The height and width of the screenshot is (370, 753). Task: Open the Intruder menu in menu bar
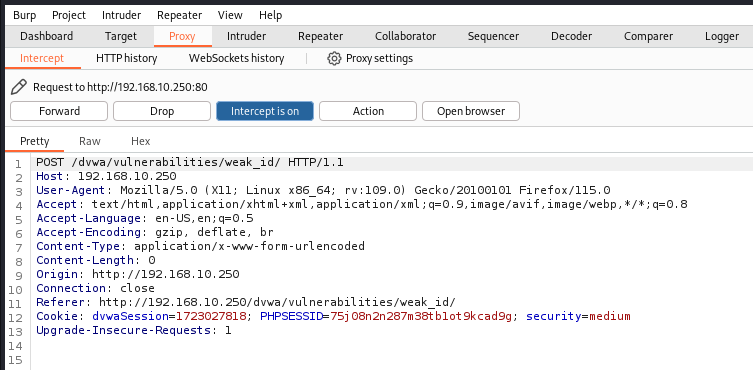pyautogui.click(x=121, y=15)
